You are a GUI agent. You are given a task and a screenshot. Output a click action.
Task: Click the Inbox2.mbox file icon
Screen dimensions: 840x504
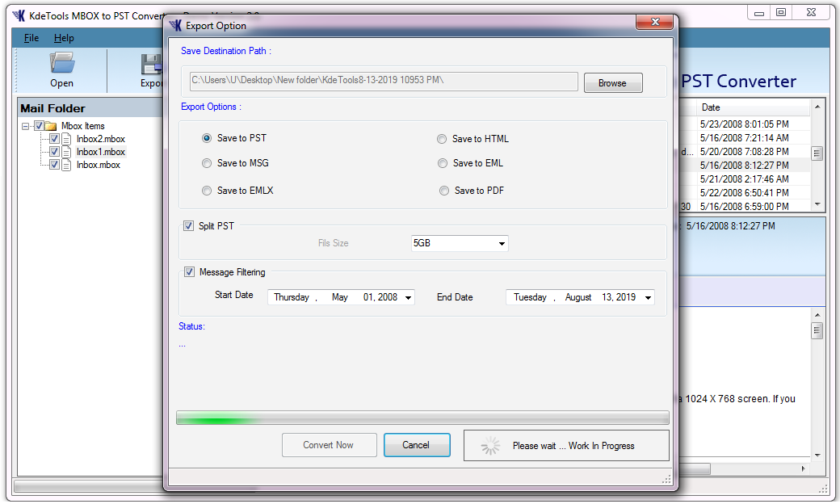point(66,139)
